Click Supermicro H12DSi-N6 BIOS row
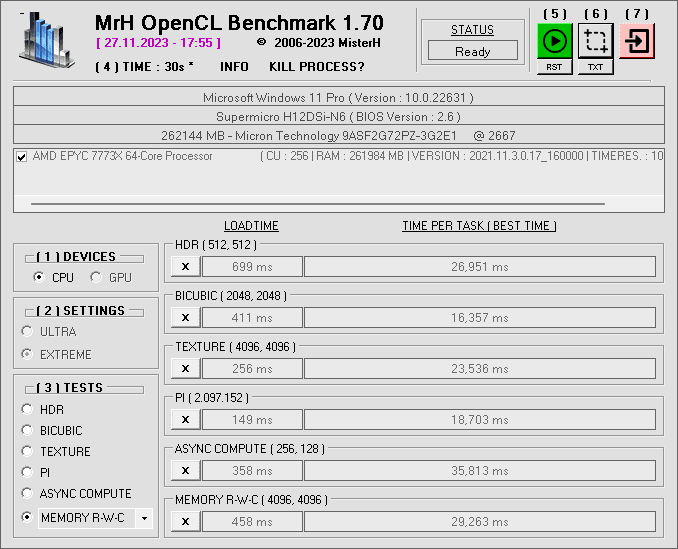The image size is (678, 549). (x=339, y=116)
